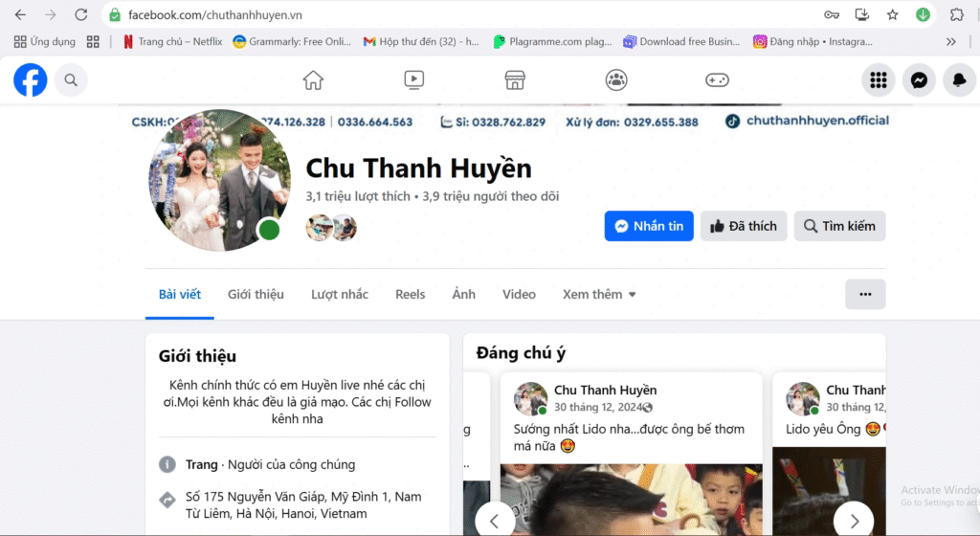
Task: Open Facebook Home feed icon
Action: tap(313, 80)
